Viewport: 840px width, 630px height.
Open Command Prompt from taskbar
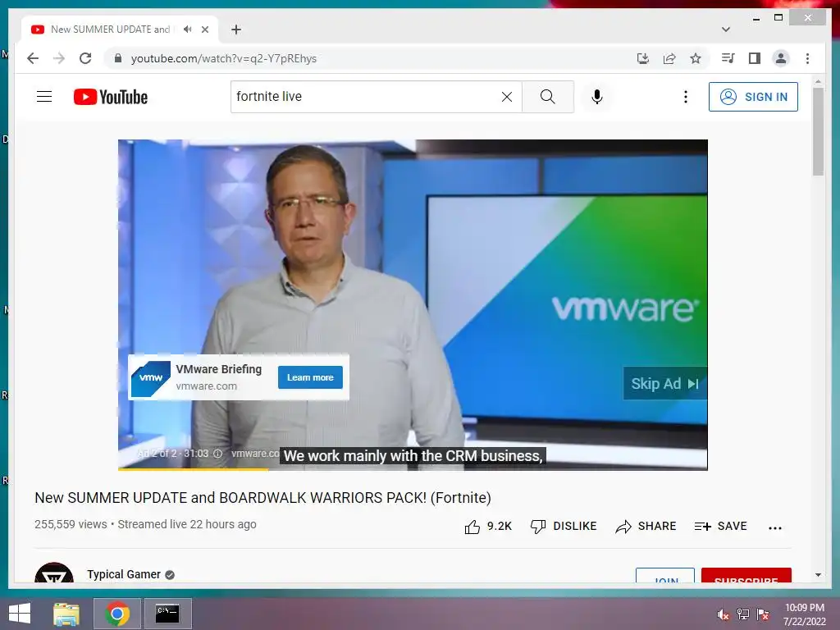167,614
